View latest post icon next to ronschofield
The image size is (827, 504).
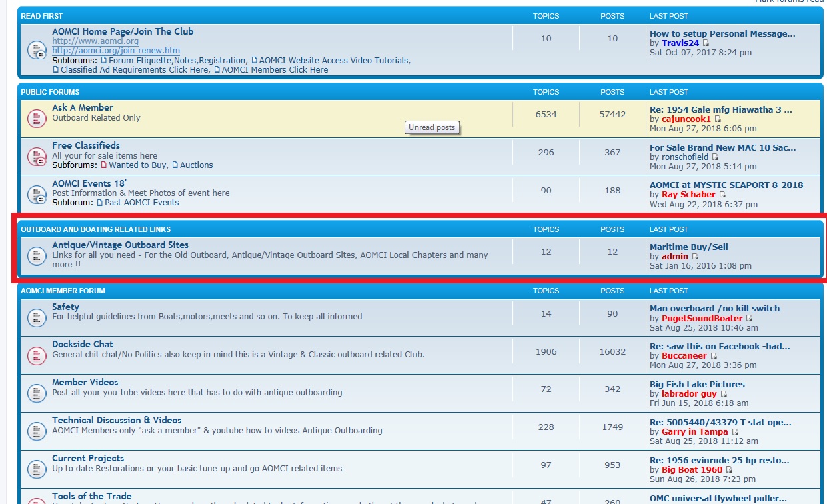(716, 157)
